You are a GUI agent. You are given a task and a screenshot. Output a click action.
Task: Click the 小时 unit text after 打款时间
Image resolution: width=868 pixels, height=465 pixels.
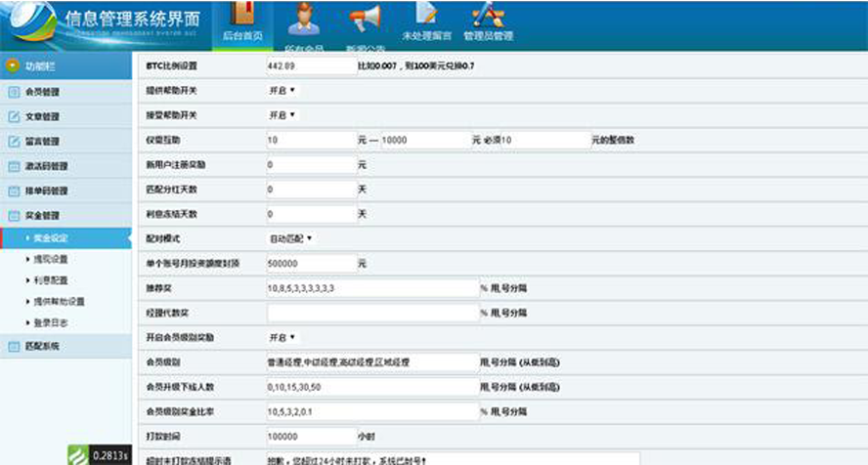367,437
